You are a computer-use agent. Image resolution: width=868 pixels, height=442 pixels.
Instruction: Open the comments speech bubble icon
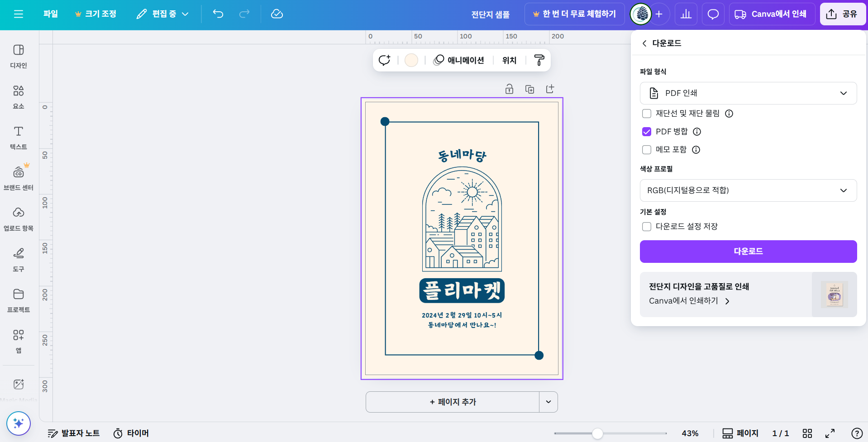(713, 14)
